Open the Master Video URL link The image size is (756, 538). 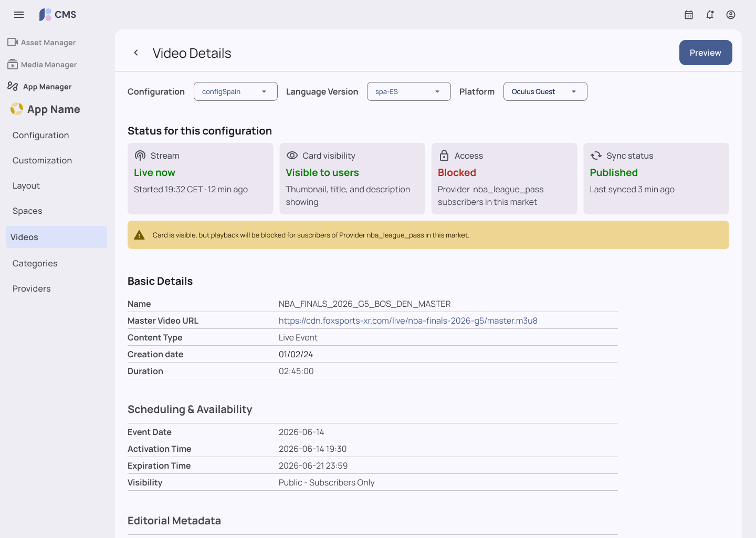(x=408, y=320)
